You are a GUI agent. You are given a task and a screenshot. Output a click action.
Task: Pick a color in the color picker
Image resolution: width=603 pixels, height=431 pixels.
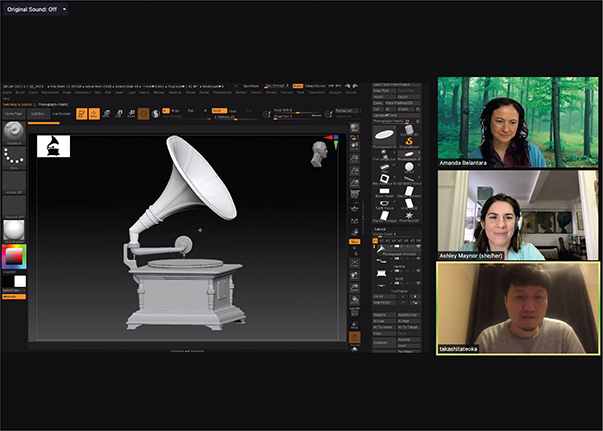tap(14, 256)
